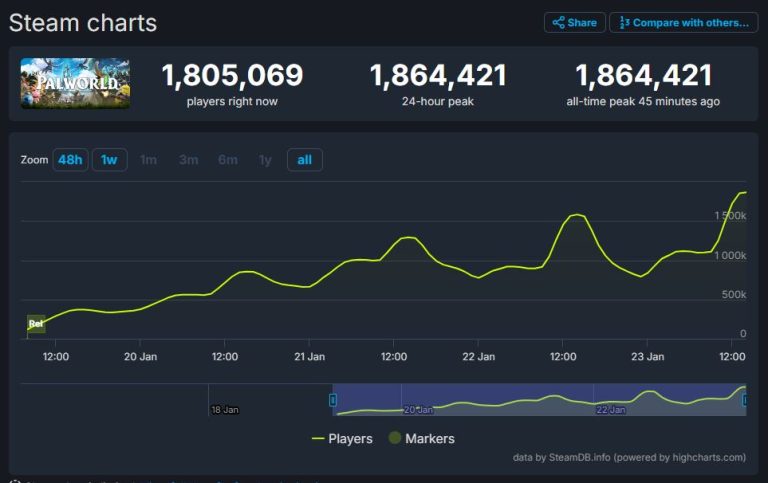Toggle the Markers series in legend

[x=422, y=438]
